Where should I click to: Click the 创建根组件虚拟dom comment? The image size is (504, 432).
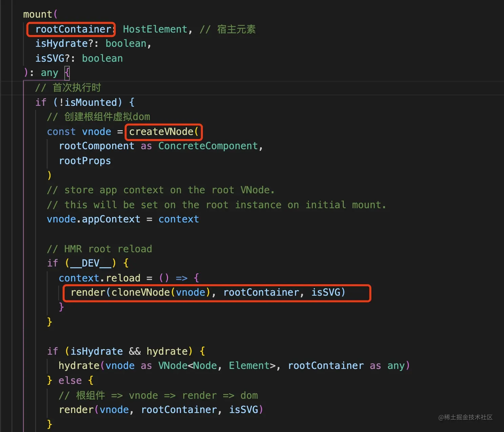click(99, 117)
